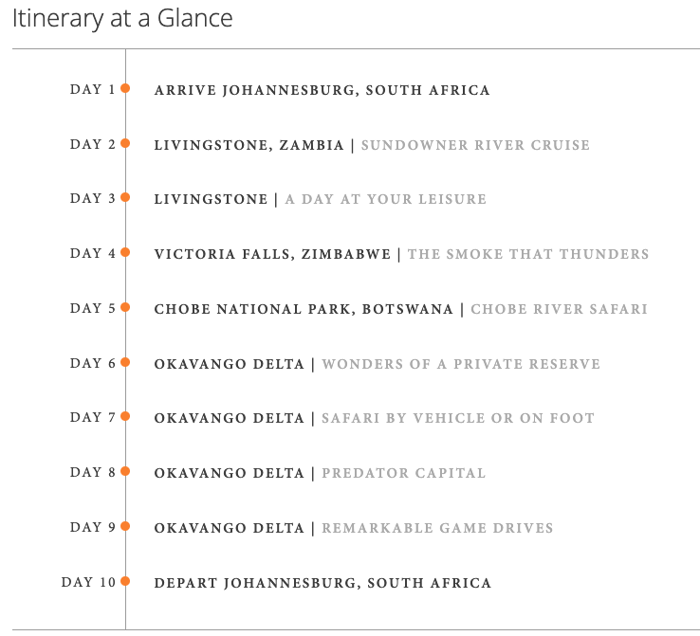Select Depart Johannesburg, South Africa entry
Screen dimensions: 700x636
tap(323, 583)
